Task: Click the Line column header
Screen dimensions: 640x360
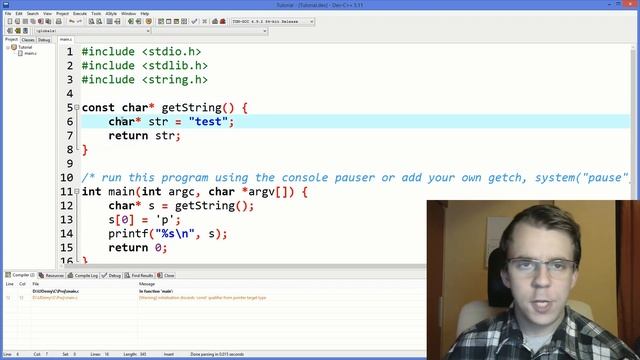Action: [x=10, y=284]
